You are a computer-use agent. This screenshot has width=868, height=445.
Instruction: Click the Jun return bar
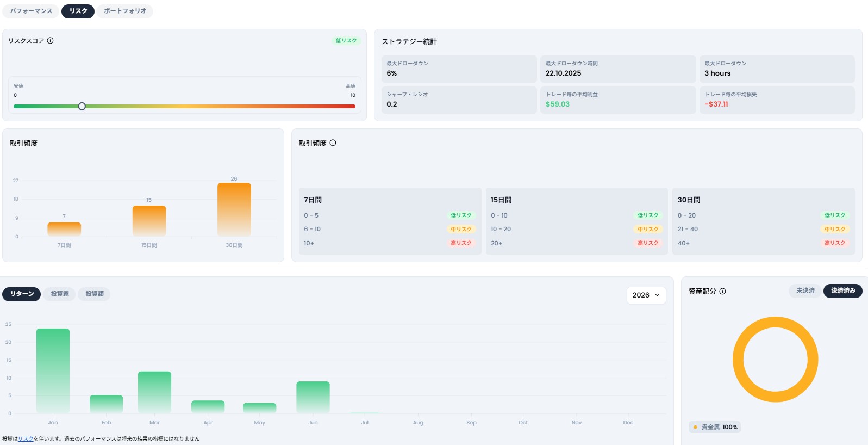click(313, 397)
